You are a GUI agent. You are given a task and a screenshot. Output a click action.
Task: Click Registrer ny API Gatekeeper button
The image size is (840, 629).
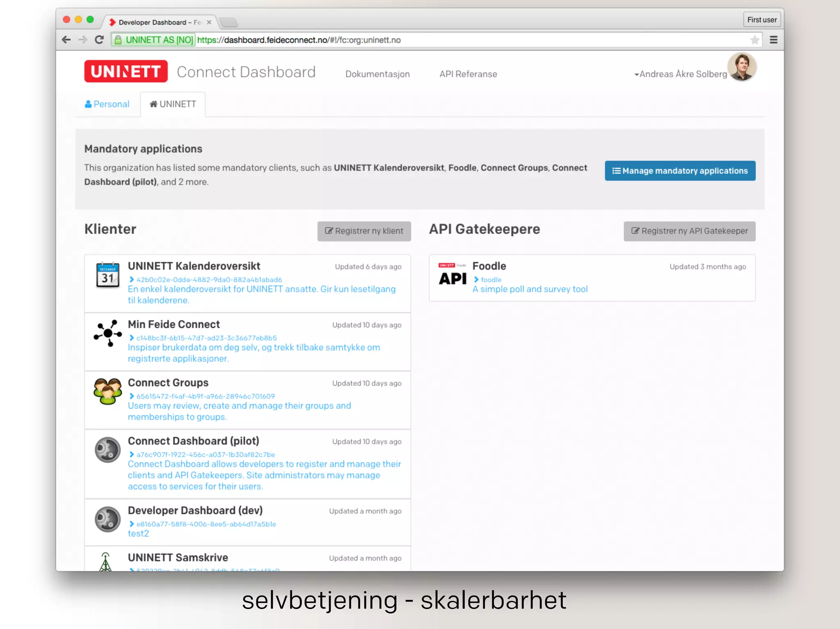[689, 231]
